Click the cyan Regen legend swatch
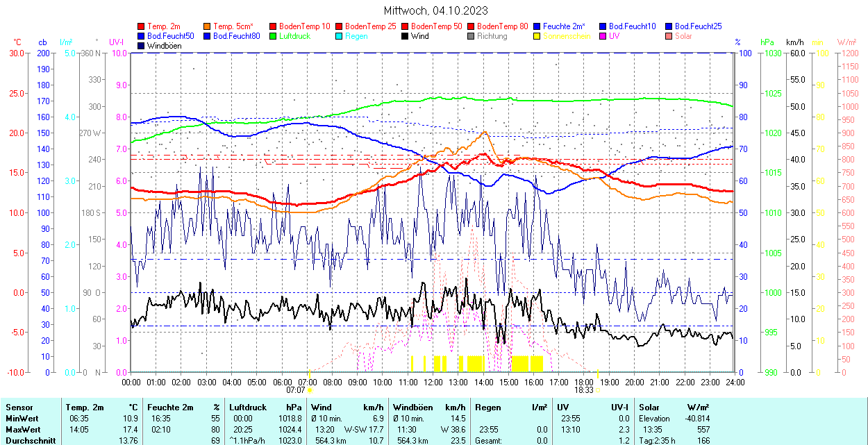Image resolution: width=868 pixels, height=445 pixels. tap(340, 36)
